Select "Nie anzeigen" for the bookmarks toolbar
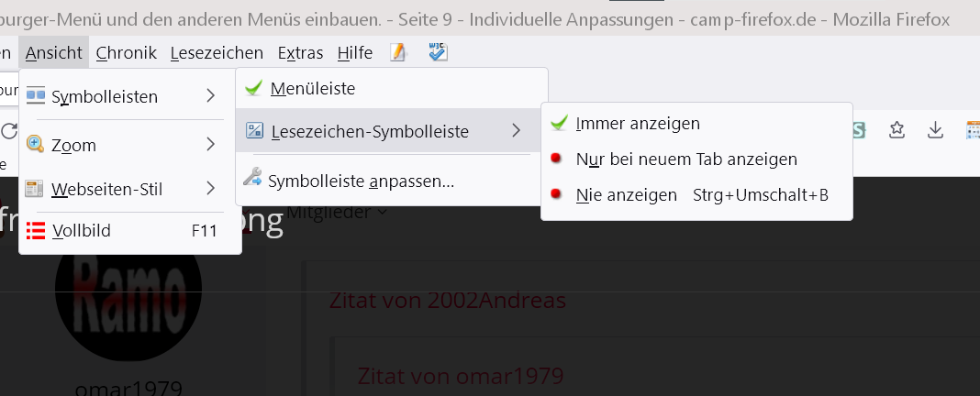 coord(627,194)
